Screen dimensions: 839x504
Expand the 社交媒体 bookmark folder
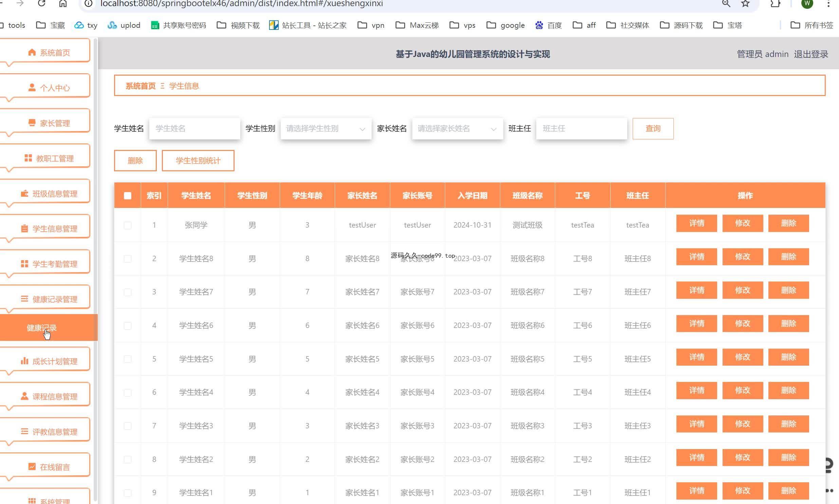point(628,25)
